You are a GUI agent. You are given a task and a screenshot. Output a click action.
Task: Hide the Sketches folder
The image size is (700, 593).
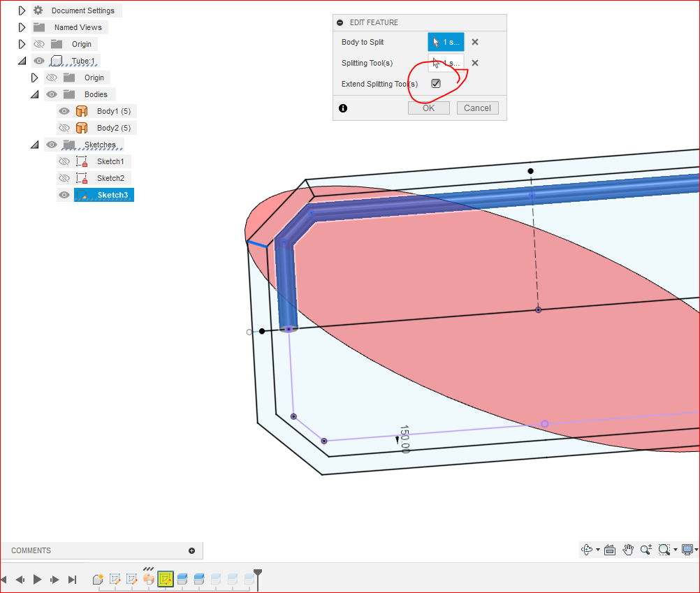point(52,145)
